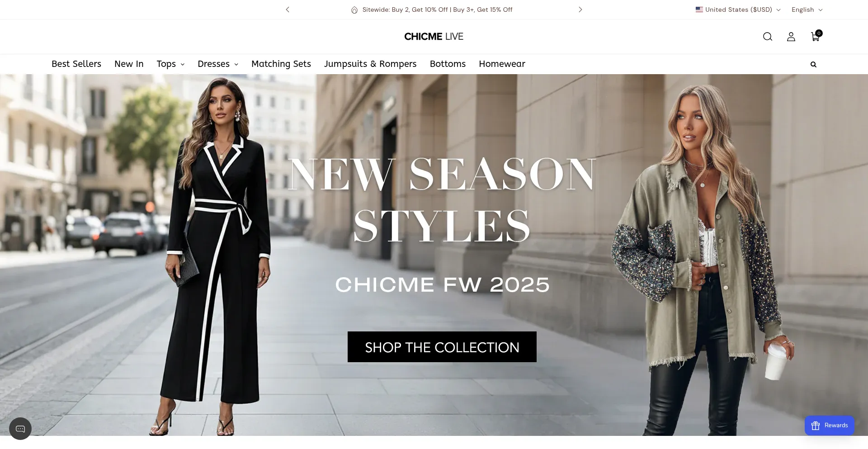The image size is (868, 449).
Task: Expand the Tops menu chevron
Action: pyautogui.click(x=183, y=65)
